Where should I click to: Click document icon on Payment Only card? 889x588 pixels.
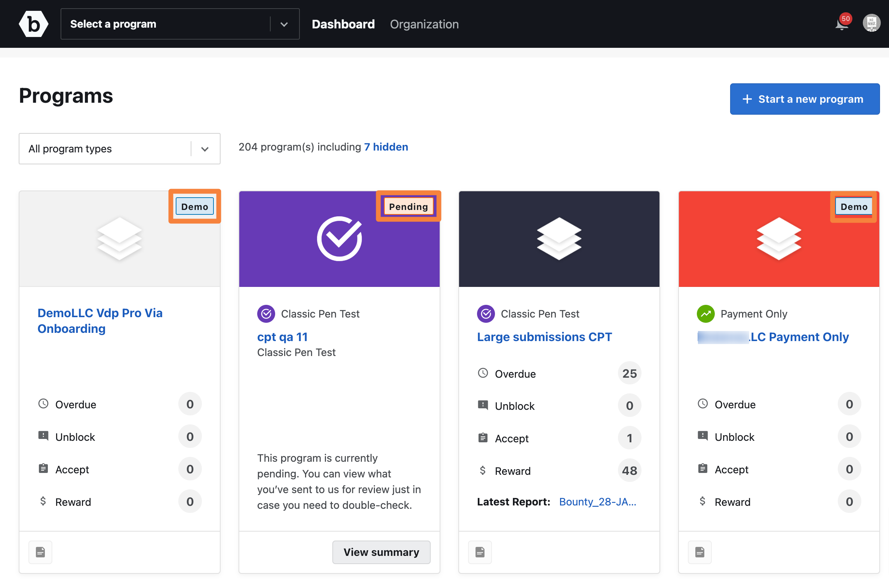(699, 552)
